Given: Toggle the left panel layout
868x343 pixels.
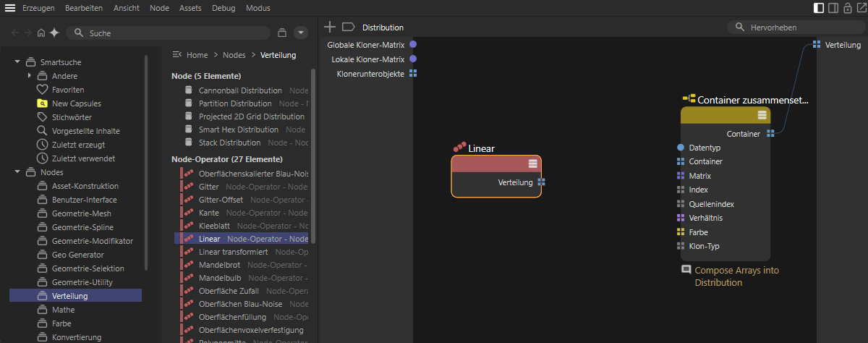Looking at the screenshot, I should tap(819, 8).
